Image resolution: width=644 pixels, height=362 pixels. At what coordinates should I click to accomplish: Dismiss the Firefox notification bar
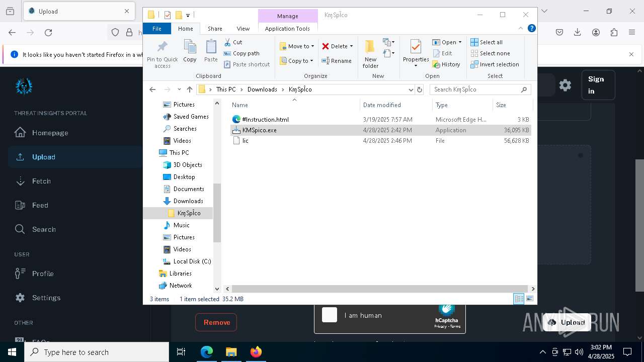pyautogui.click(x=631, y=54)
